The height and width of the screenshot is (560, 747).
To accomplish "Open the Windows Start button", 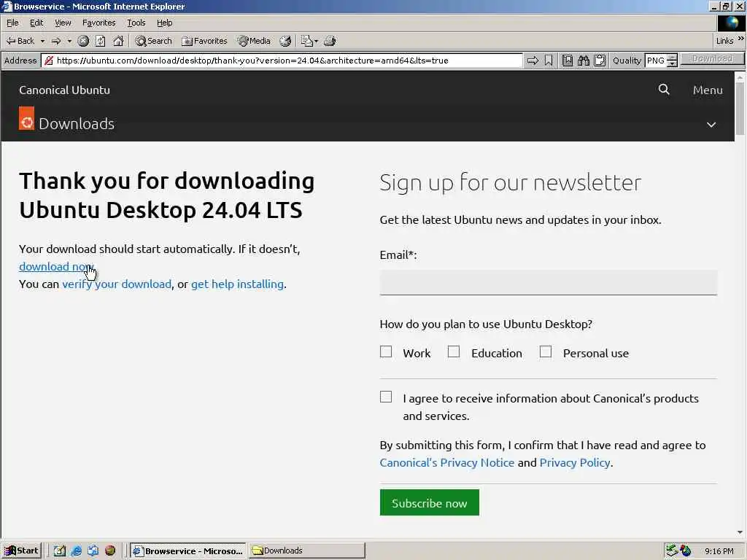I will click(x=21, y=551).
